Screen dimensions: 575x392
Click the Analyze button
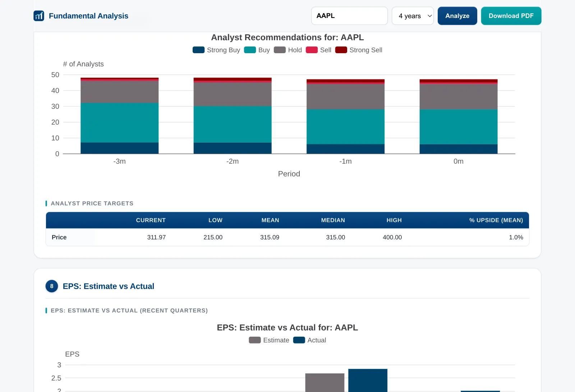coord(457,16)
